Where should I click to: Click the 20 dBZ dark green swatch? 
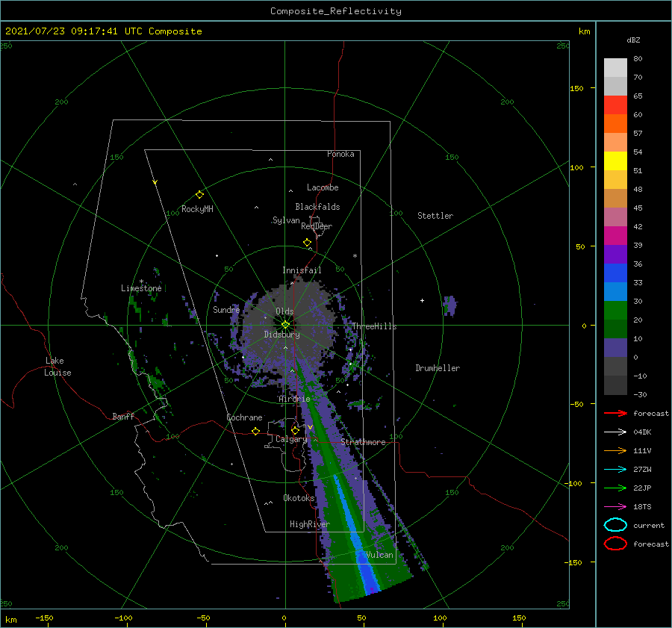click(615, 329)
